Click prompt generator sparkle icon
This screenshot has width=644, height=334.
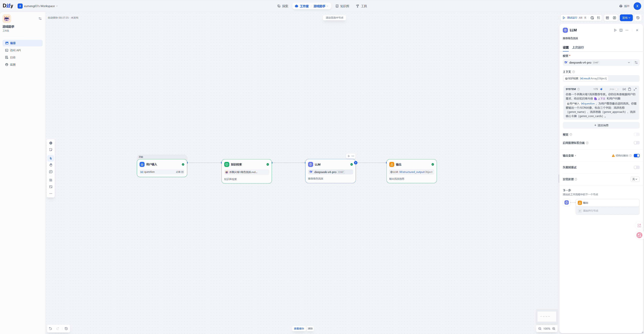[601, 89]
